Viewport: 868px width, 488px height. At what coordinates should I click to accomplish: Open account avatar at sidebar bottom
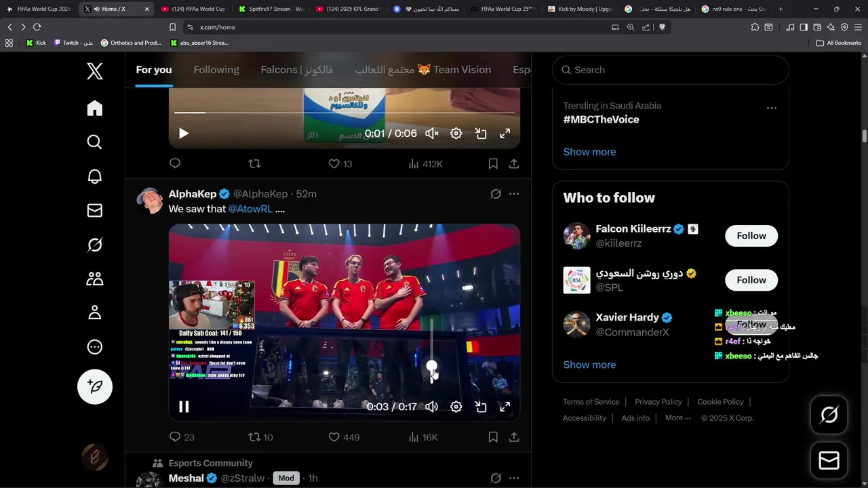pyautogui.click(x=95, y=457)
